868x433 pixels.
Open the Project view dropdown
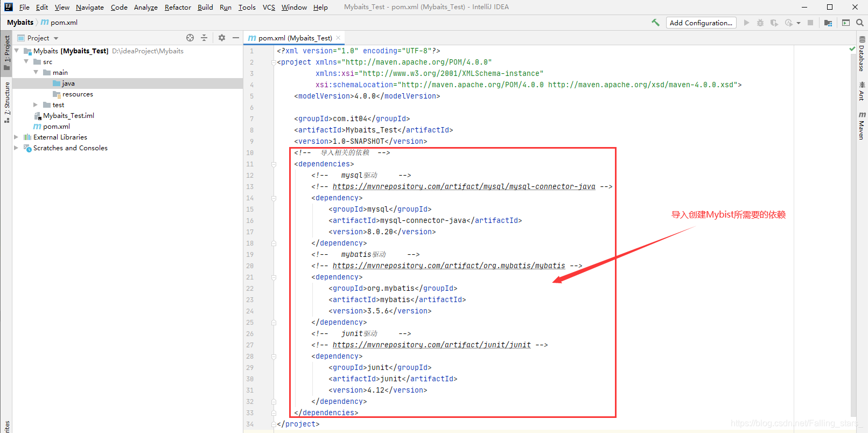38,38
